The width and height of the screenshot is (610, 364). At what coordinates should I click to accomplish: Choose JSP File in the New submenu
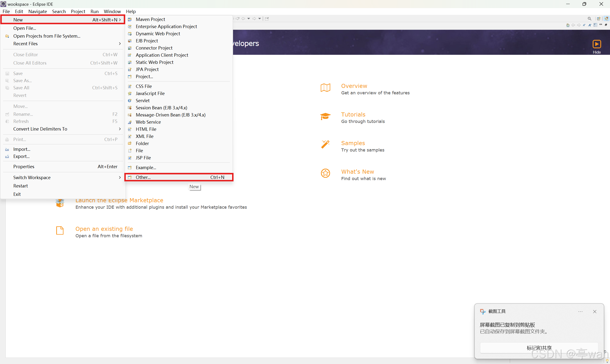tap(179, 158)
